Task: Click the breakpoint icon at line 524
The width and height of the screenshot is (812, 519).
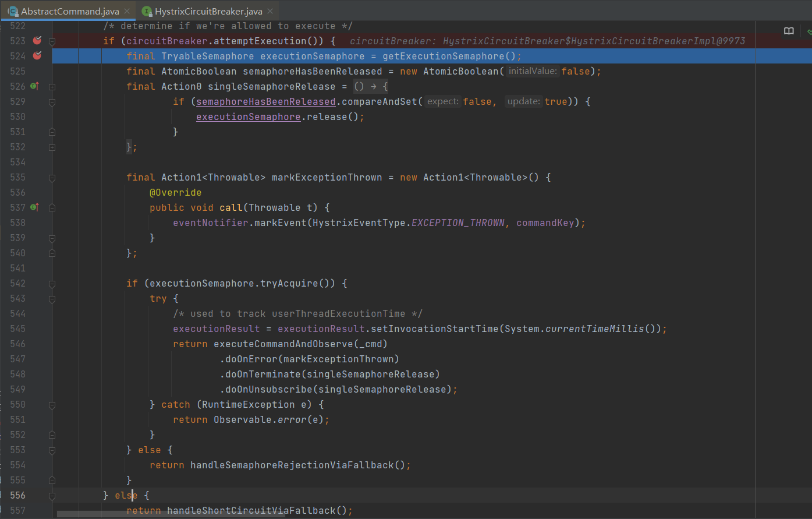Action: [x=37, y=55]
